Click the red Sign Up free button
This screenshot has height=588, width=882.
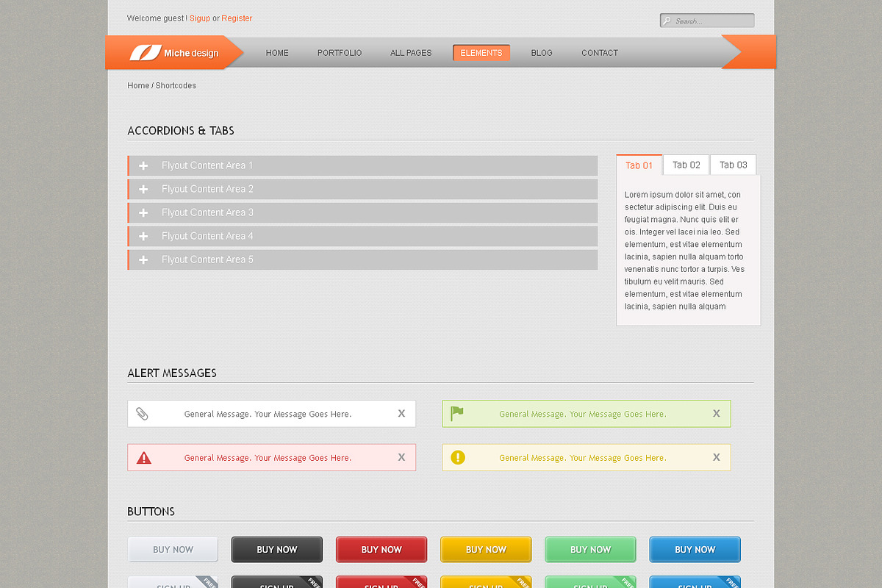pos(381,582)
